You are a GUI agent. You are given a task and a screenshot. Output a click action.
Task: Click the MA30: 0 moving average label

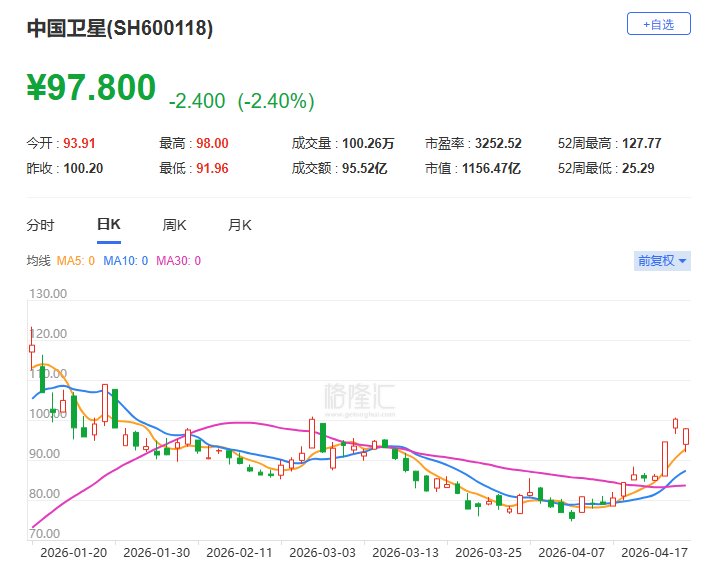179,261
